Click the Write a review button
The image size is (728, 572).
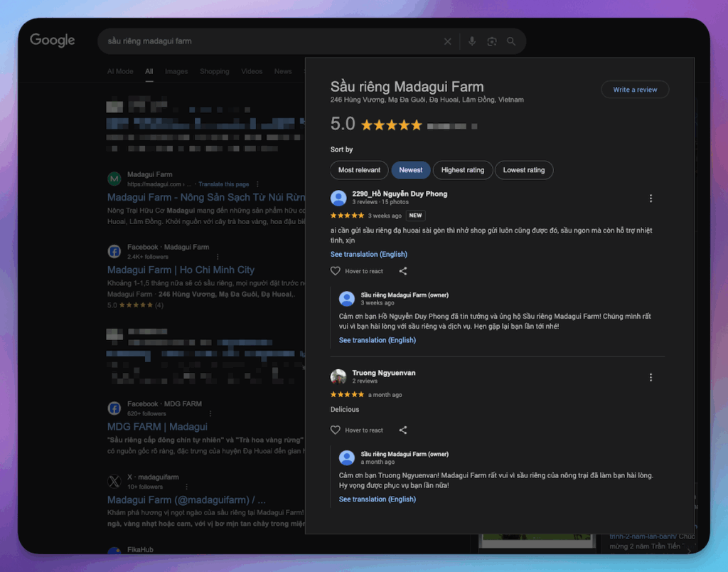(635, 90)
